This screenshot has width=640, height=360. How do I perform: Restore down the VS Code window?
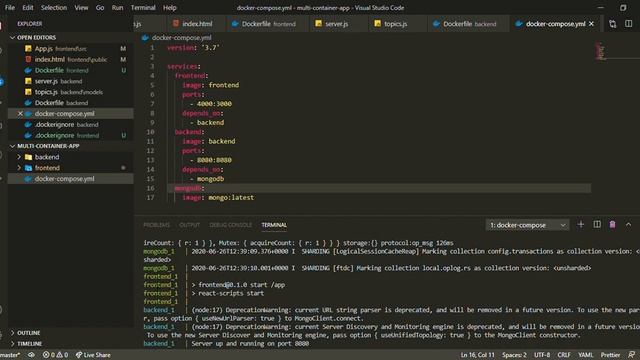tap(623, 8)
